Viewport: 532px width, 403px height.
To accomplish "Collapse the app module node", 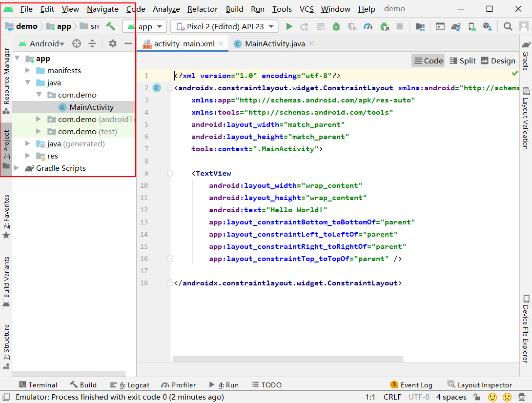I will pyautogui.click(x=17, y=59).
